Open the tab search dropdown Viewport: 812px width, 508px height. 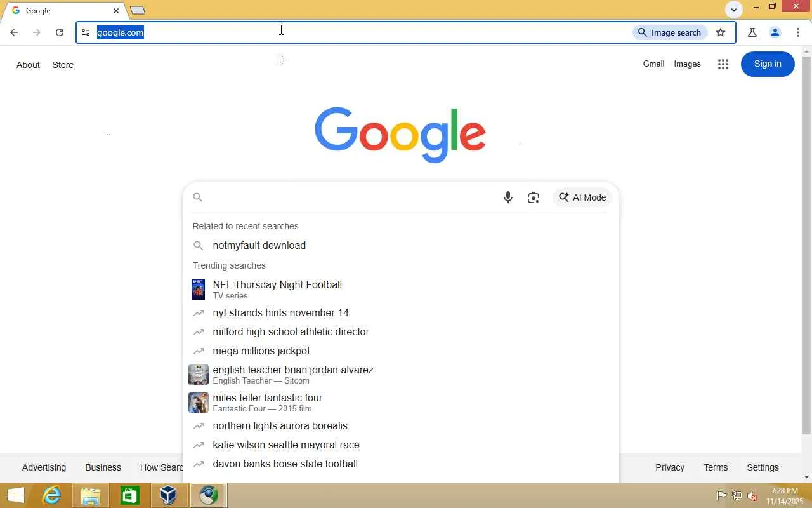[734, 10]
